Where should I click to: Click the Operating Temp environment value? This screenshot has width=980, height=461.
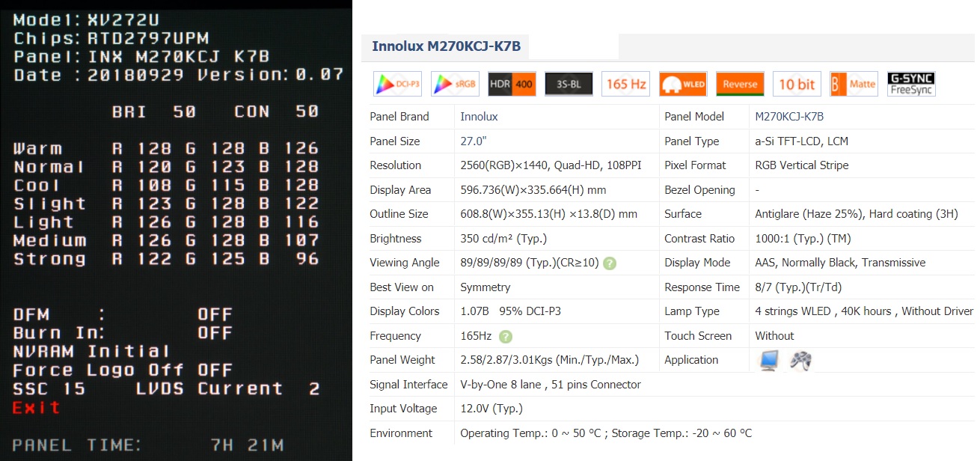[x=606, y=433]
